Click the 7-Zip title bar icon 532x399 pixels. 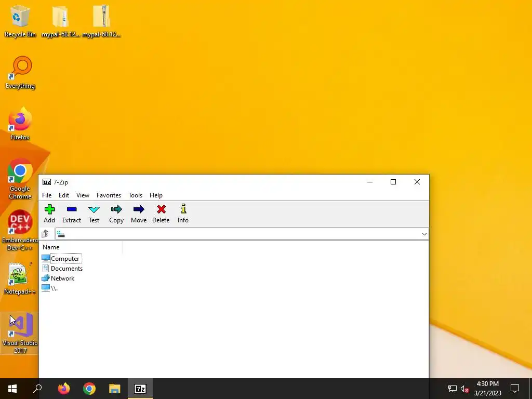click(47, 182)
